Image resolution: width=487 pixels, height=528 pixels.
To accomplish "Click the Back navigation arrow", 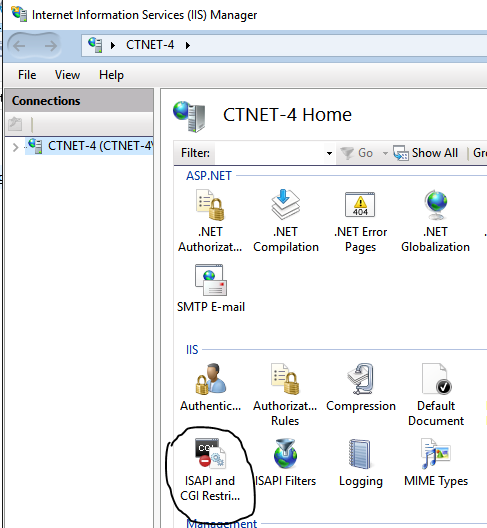I will tap(20, 45).
